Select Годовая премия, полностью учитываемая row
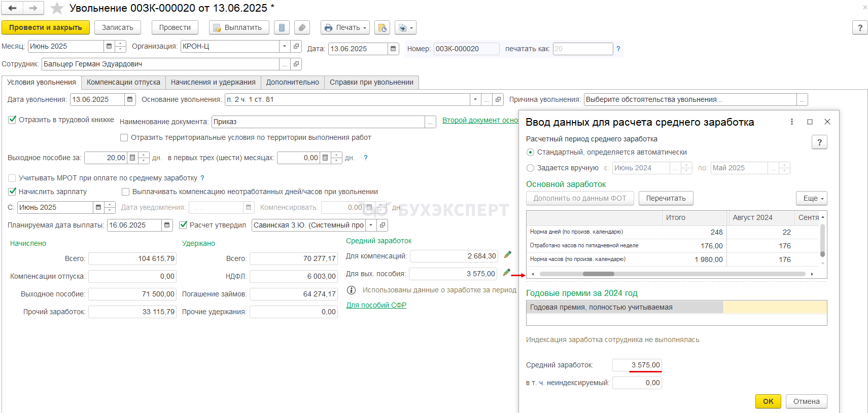The width and height of the screenshot is (868, 413). click(x=676, y=307)
